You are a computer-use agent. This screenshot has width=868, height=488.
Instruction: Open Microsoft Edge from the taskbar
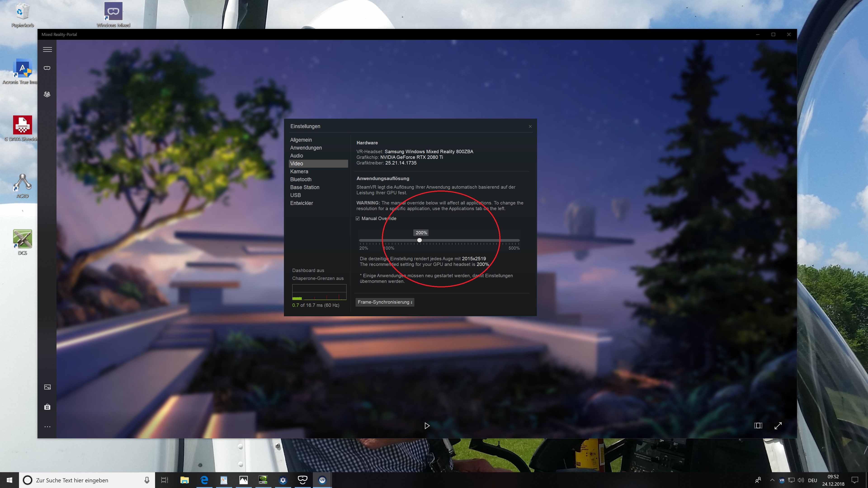pyautogui.click(x=204, y=480)
